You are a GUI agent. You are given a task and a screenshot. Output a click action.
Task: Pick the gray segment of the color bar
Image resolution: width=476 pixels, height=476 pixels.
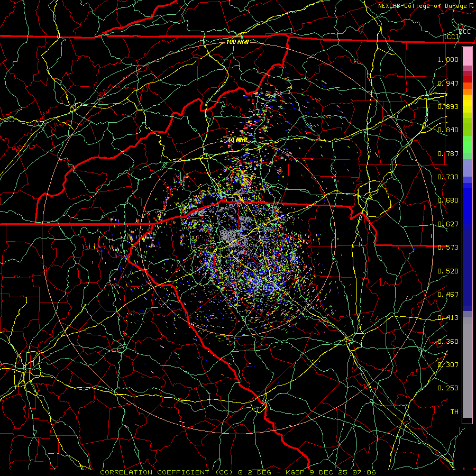467,368
